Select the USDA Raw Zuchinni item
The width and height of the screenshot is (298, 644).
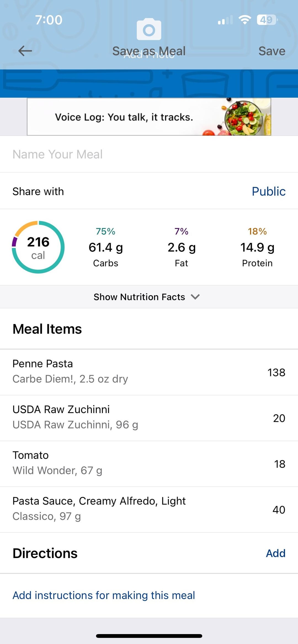click(x=149, y=417)
